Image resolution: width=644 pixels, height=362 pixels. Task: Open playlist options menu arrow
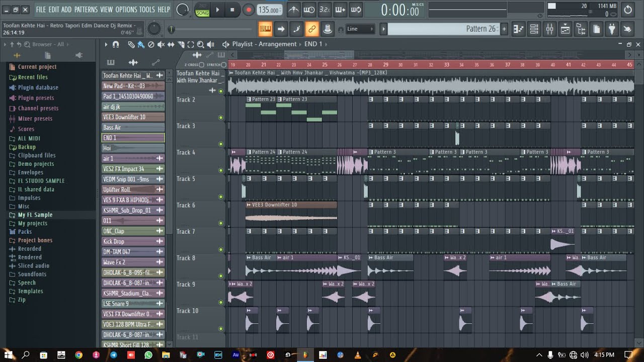(106, 44)
